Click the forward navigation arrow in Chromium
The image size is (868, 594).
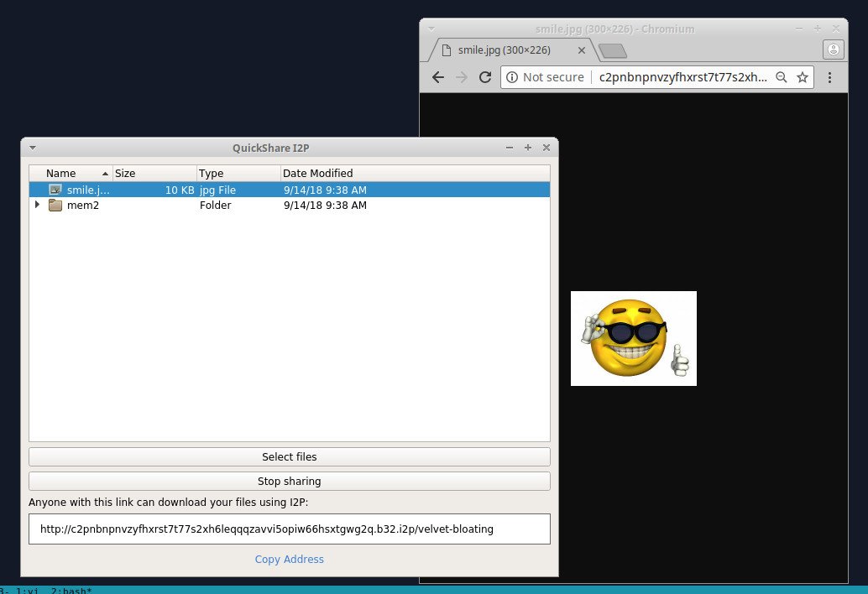tap(461, 76)
